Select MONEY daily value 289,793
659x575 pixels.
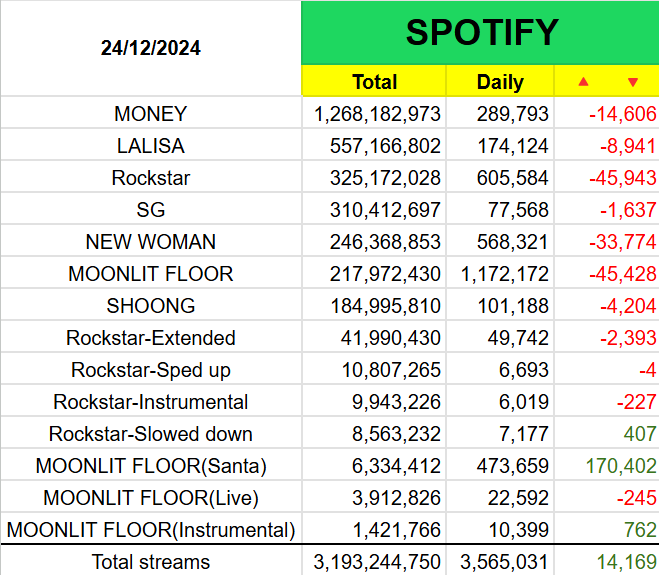[x=500, y=113]
